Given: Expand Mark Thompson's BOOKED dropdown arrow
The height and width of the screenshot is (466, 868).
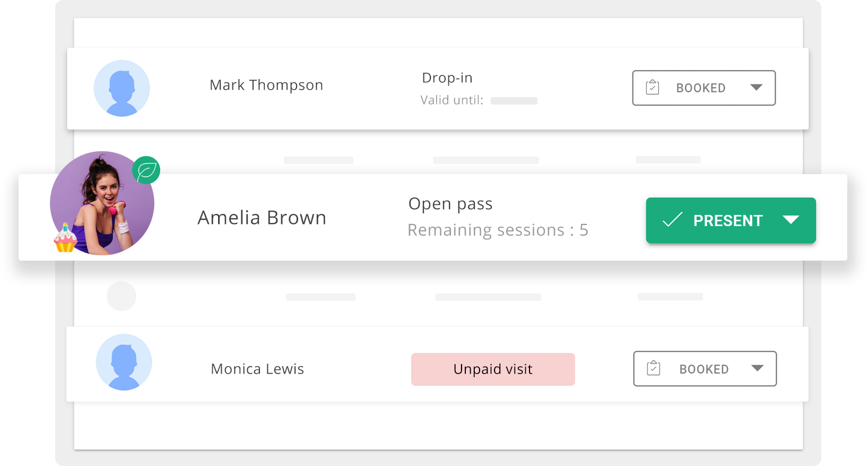Looking at the screenshot, I should click(x=756, y=88).
